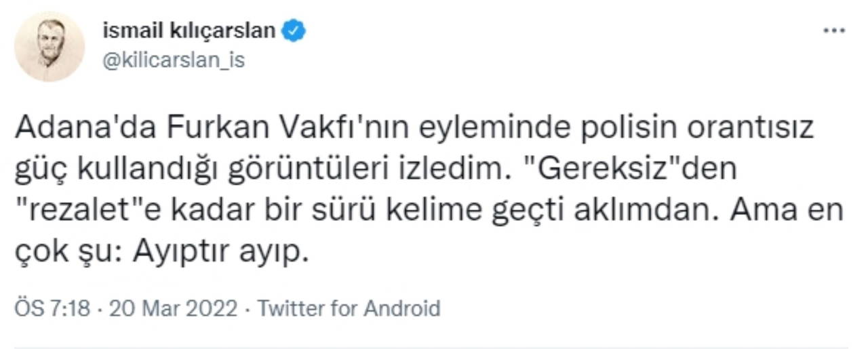Image resolution: width=868 pixels, height=349 pixels.
Task: Click the "ÖS 7:18" timestamp
Action: pyautogui.click(x=52, y=309)
